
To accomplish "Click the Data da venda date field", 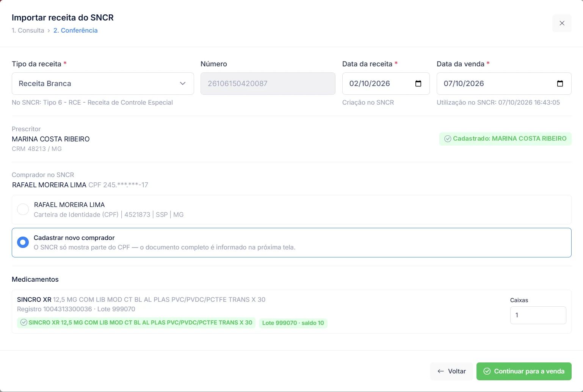I will coord(504,83).
